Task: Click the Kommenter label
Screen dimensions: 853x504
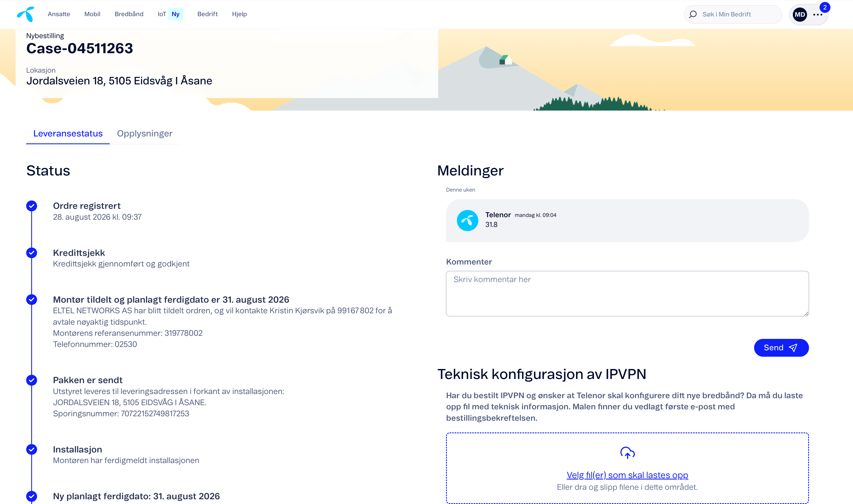Action: pos(469,262)
